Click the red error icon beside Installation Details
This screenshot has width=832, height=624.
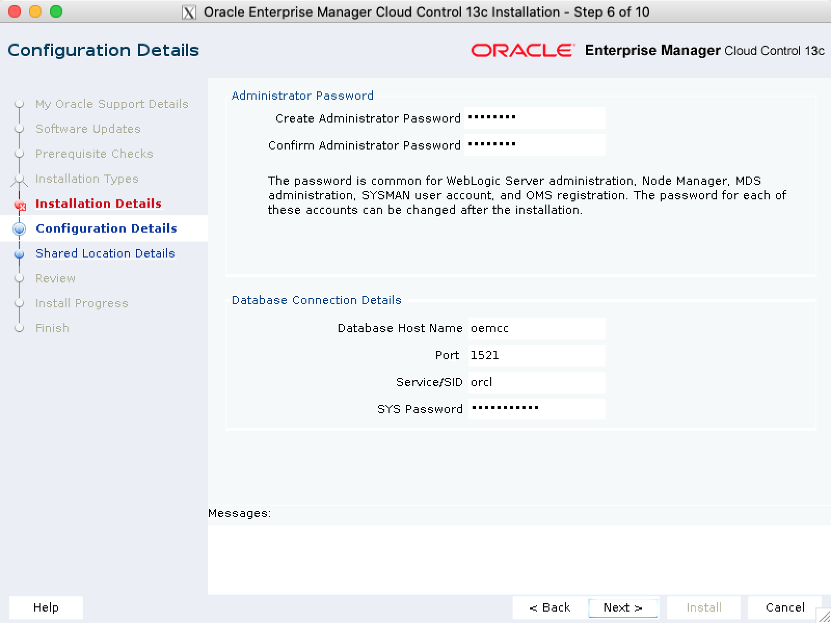(x=20, y=205)
